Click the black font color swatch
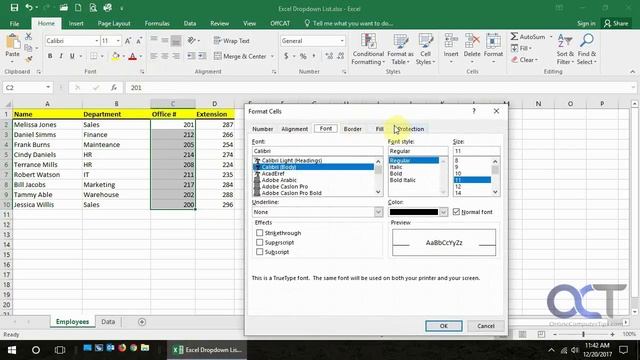This screenshot has height=360, width=640. [x=413, y=212]
